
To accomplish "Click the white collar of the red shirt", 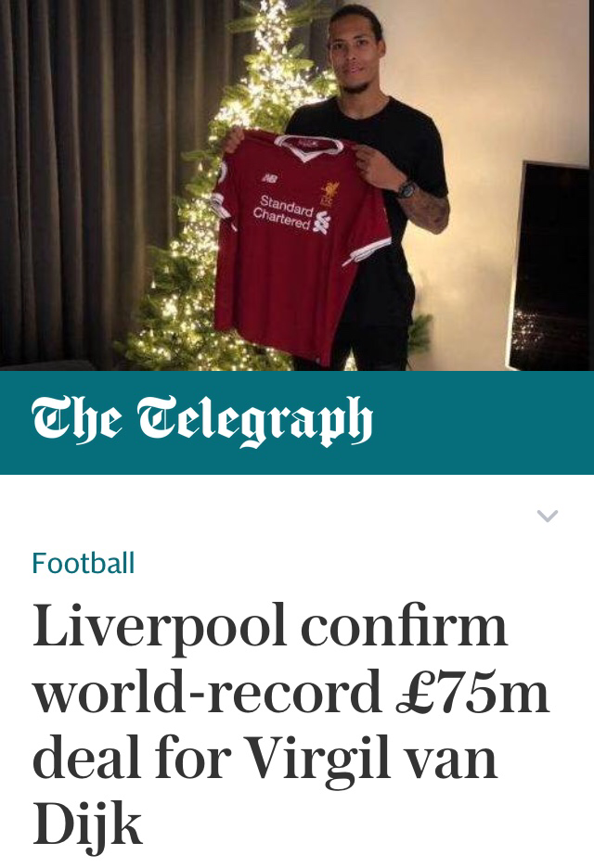I will point(308,147).
